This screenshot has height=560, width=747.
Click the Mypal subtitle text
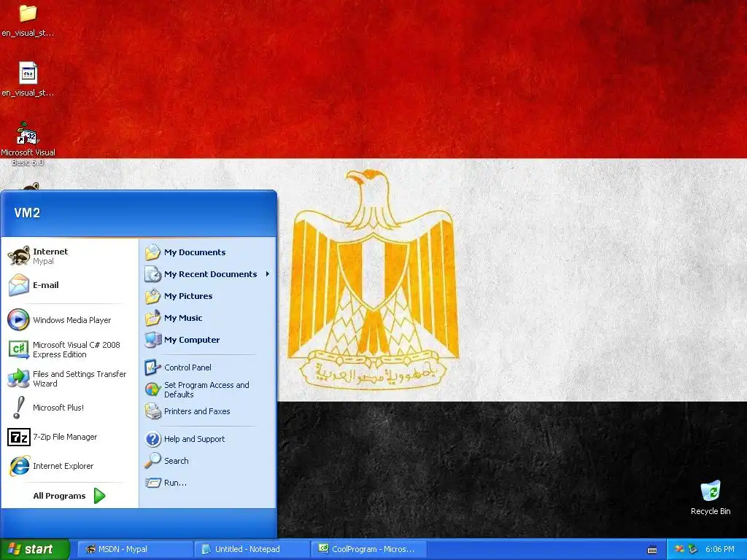click(43, 262)
